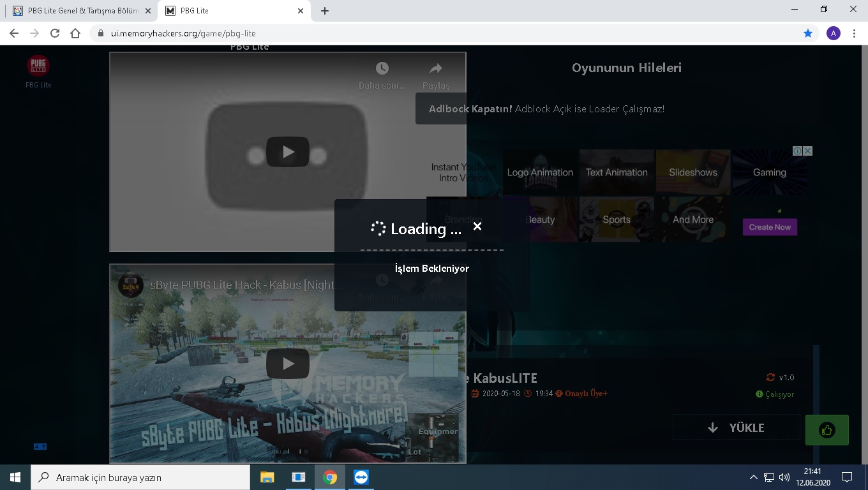868x490 pixels.
Task: Reload the current page
Action: [55, 33]
